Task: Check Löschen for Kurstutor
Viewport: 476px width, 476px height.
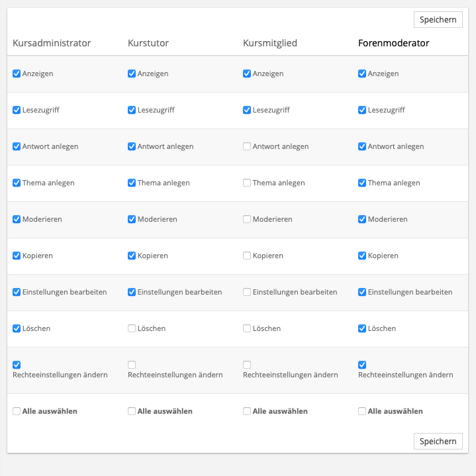Action: pos(132,328)
